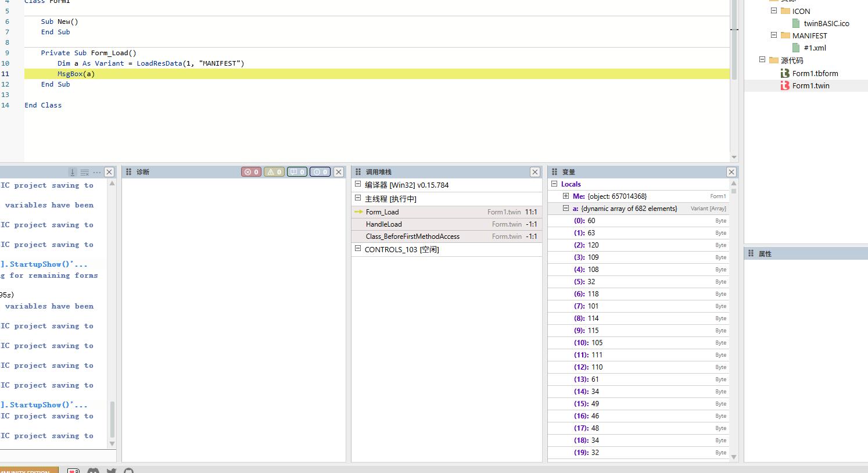Select HandleLoad frame in call stack
The width and height of the screenshot is (868, 473).
(383, 224)
